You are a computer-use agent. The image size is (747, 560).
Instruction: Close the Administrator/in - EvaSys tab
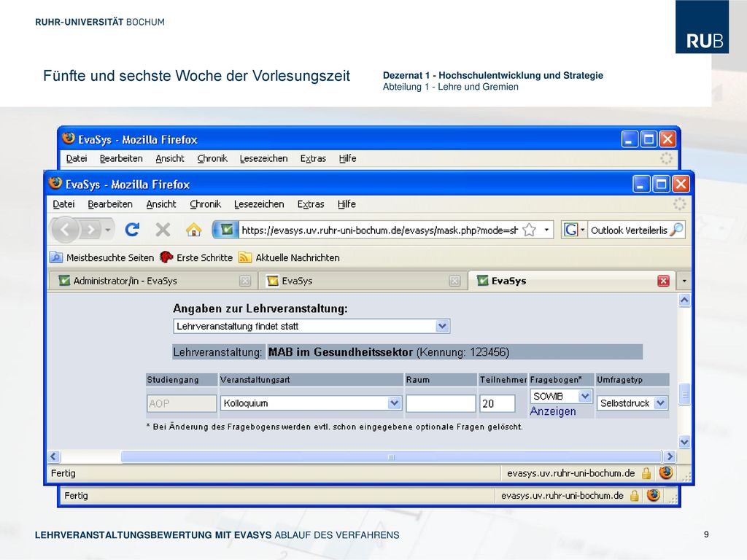(245, 281)
